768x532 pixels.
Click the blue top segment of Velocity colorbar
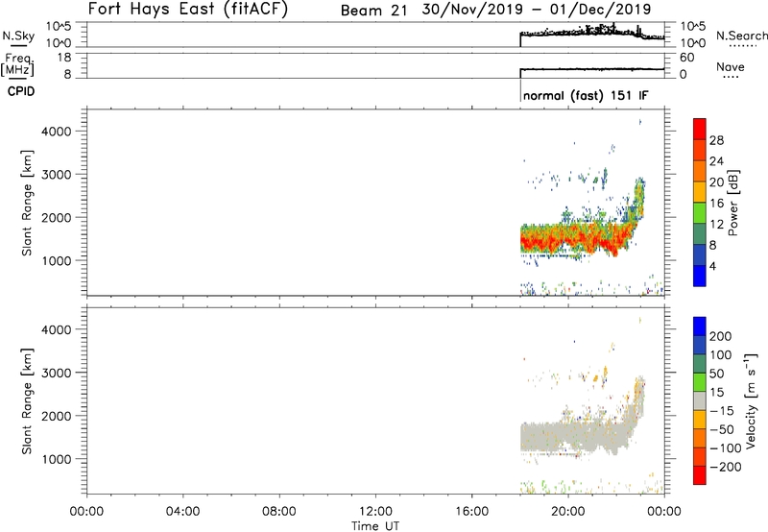700,326
